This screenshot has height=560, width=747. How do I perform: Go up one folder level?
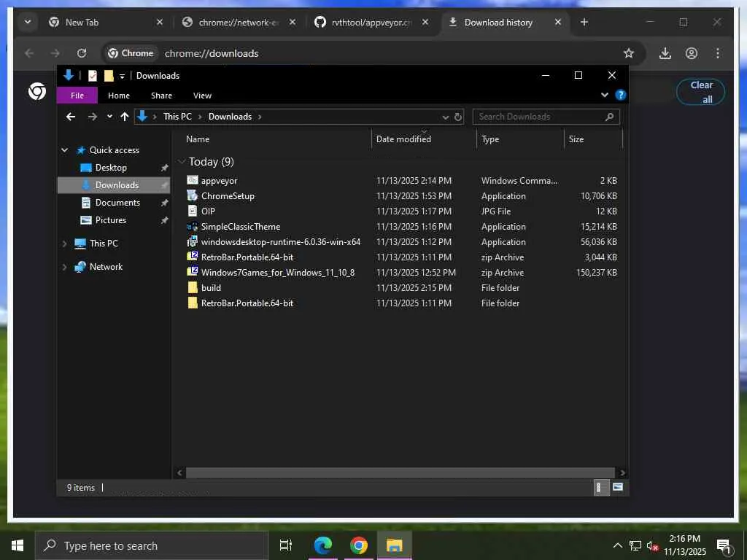click(124, 117)
